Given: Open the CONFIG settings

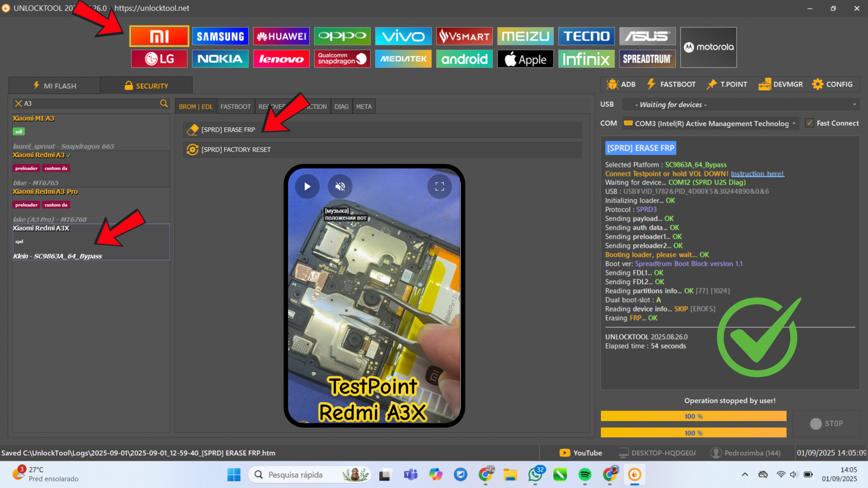Looking at the screenshot, I should (832, 84).
